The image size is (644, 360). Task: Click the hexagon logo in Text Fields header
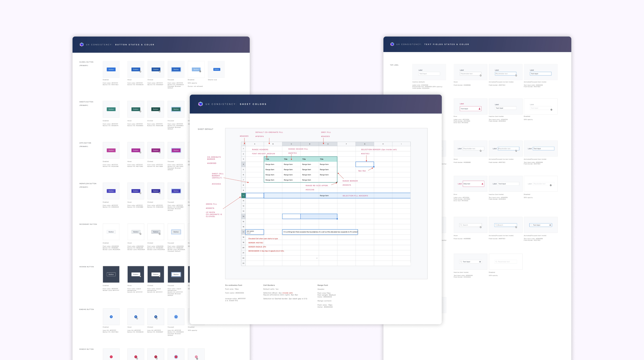(x=392, y=44)
